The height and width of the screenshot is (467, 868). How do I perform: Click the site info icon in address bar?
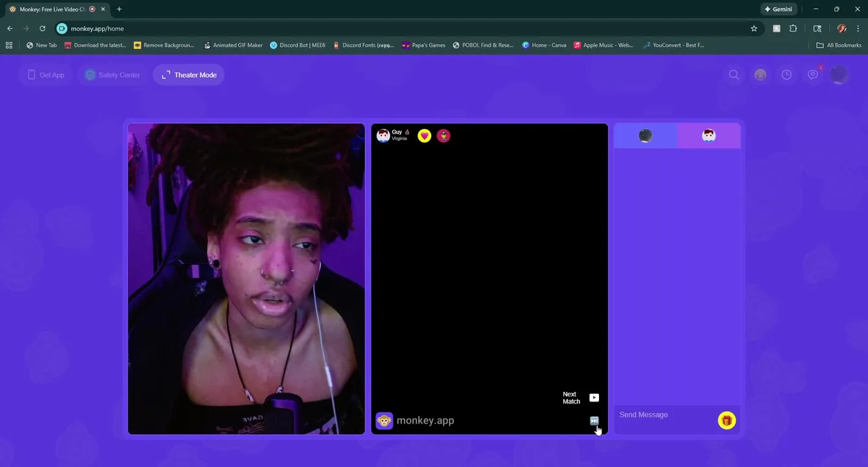(62, 29)
